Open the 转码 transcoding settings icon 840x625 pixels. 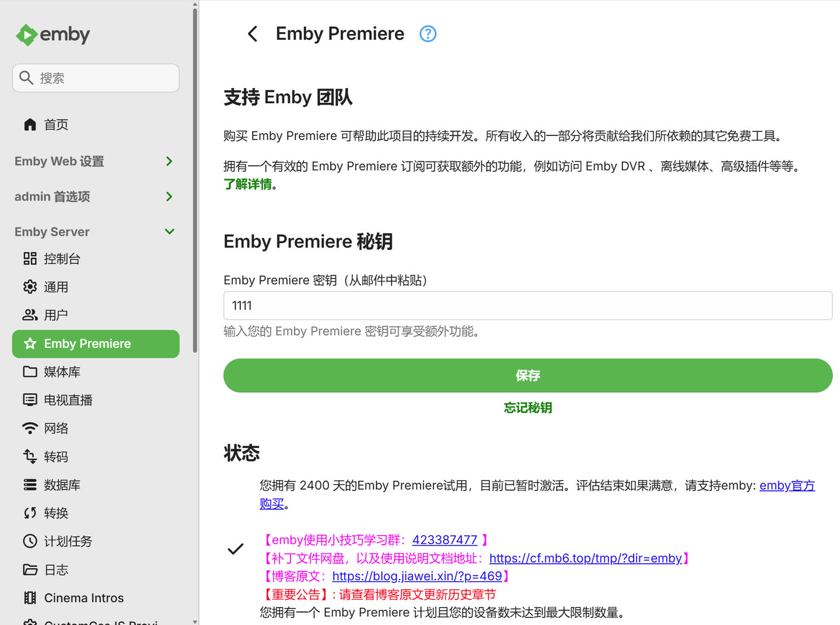tap(56, 456)
